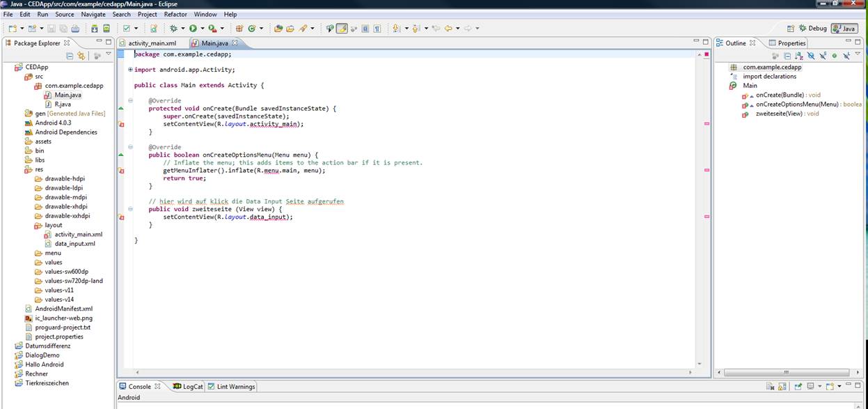Viewport: 868px width, 409px height.
Task: Open the Refactor menu
Action: coord(175,14)
